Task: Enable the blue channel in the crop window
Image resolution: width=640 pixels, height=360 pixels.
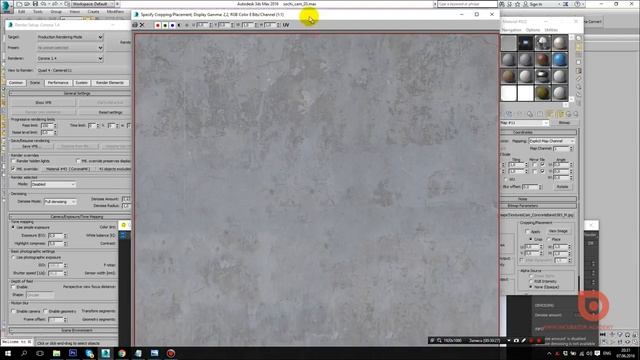Action: coord(172,25)
